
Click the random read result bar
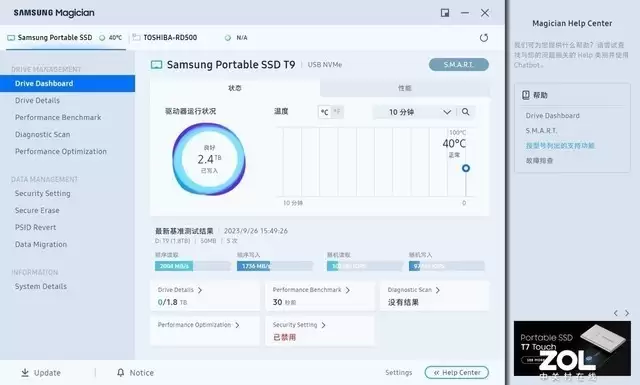365,266
